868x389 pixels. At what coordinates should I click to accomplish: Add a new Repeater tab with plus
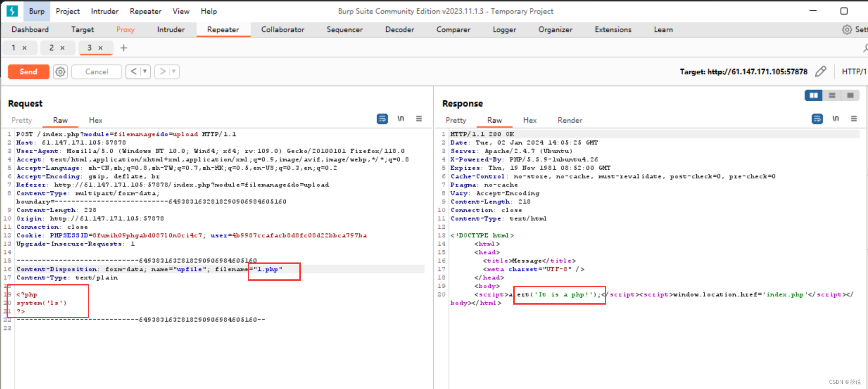tap(124, 48)
